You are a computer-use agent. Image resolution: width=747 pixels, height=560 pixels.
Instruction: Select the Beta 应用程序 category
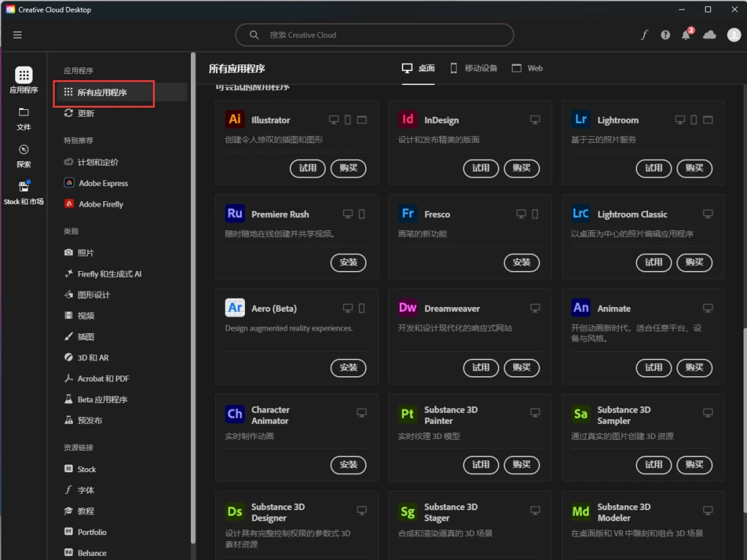[x=95, y=400]
